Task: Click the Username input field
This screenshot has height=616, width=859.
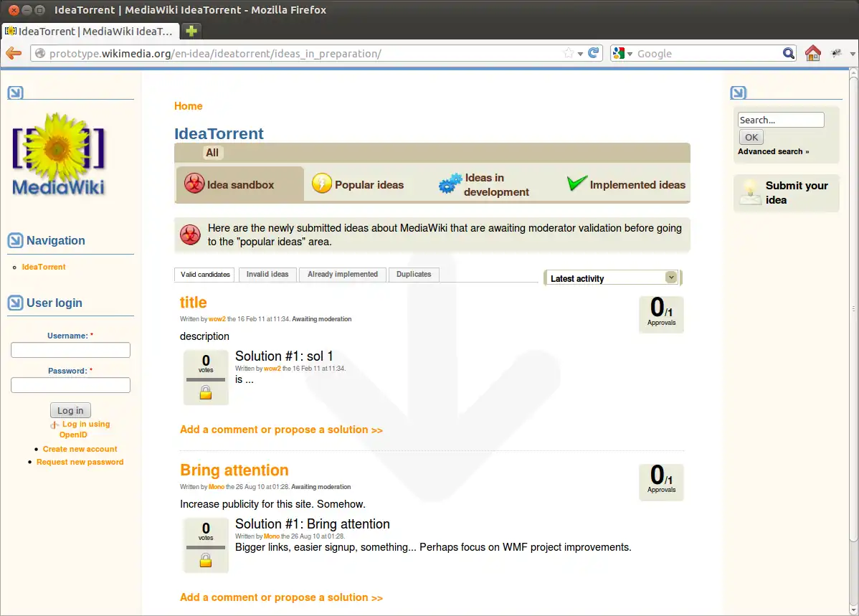Action: tap(70, 350)
